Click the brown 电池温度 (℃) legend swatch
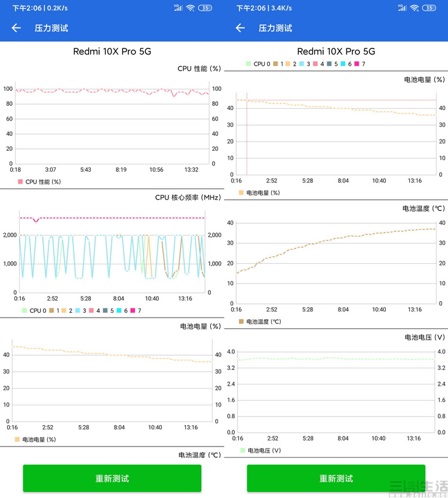 (241, 322)
